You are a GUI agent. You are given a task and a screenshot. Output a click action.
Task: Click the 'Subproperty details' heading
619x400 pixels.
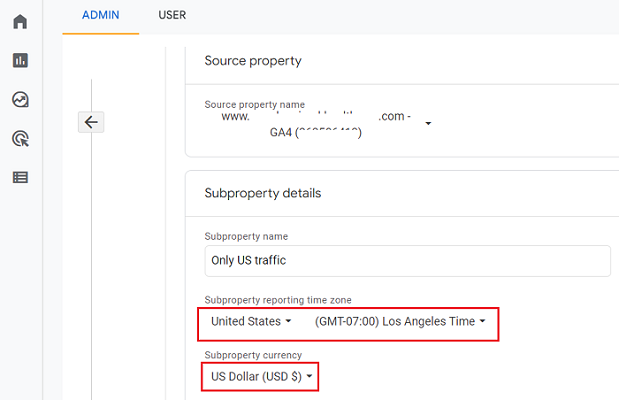263,193
